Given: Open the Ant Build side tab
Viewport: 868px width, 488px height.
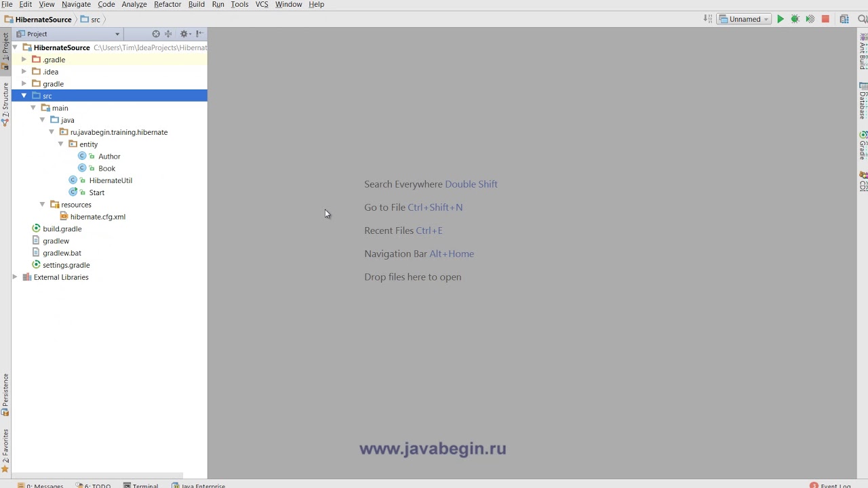Looking at the screenshot, I should click(x=863, y=53).
